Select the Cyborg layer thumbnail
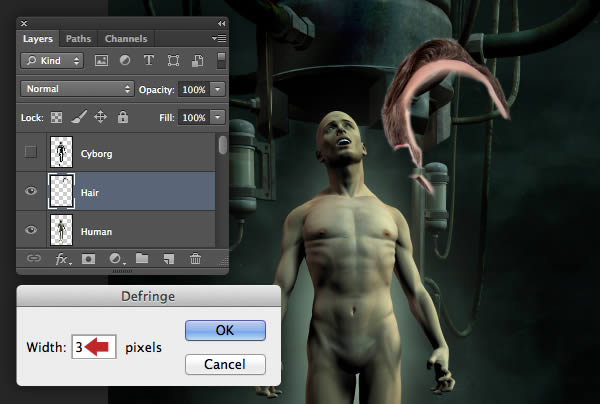 click(61, 152)
